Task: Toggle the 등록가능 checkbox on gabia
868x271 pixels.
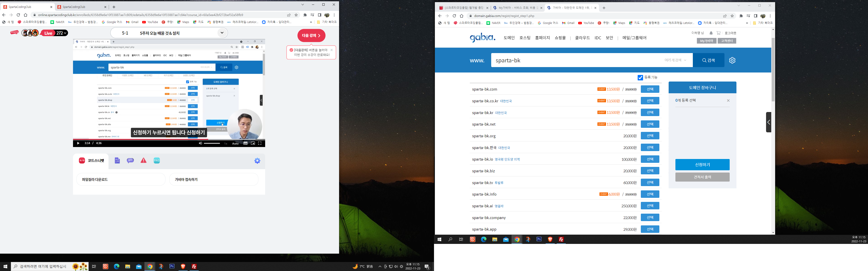Action: (x=640, y=78)
